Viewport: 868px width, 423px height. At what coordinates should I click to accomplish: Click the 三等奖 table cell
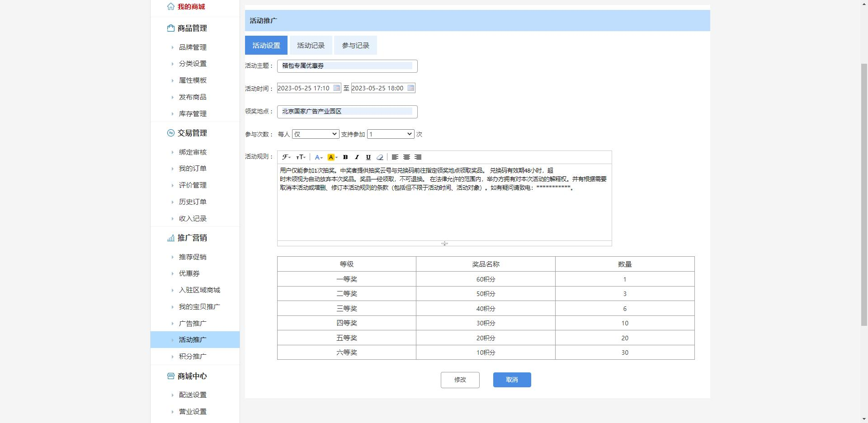[347, 309]
